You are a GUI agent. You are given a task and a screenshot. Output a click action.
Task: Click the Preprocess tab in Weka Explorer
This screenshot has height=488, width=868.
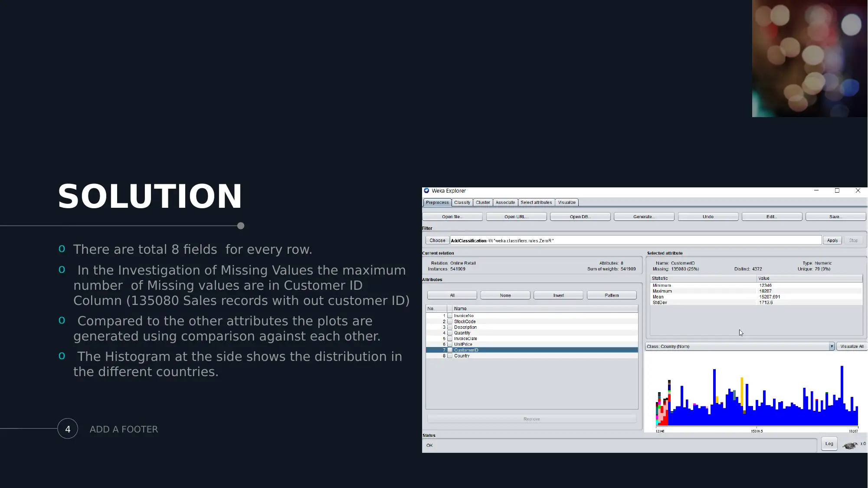[437, 202]
